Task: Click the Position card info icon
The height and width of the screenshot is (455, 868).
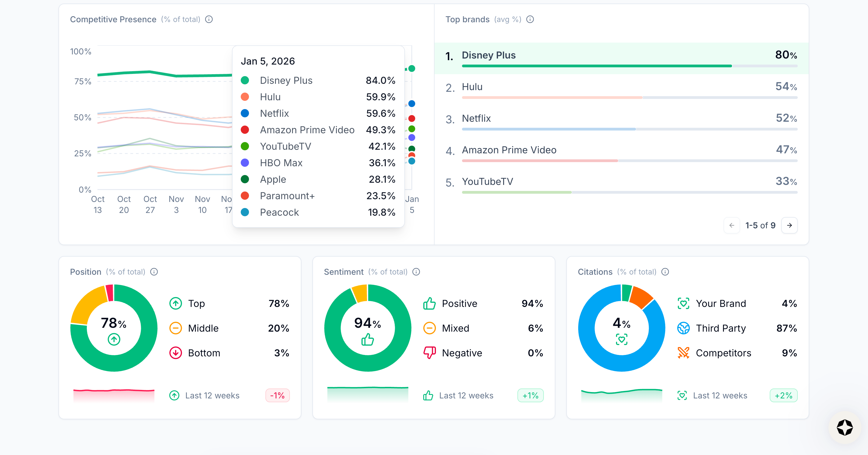Action: tap(154, 272)
